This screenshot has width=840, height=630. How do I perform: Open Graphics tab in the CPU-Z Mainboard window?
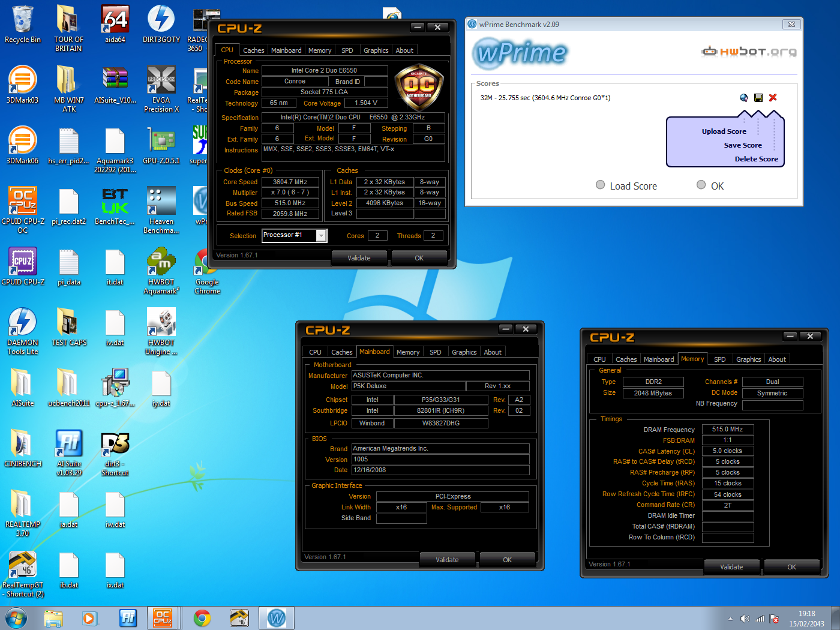pyautogui.click(x=464, y=352)
